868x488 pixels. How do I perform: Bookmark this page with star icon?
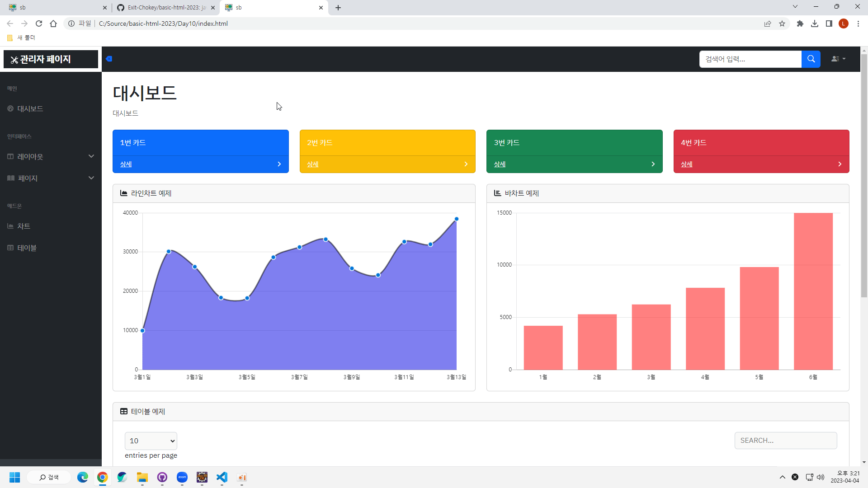(x=782, y=23)
